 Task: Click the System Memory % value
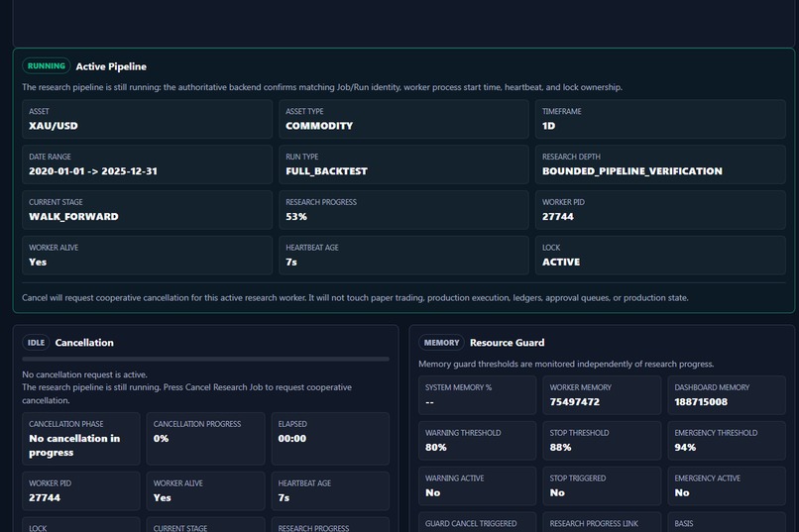point(429,401)
